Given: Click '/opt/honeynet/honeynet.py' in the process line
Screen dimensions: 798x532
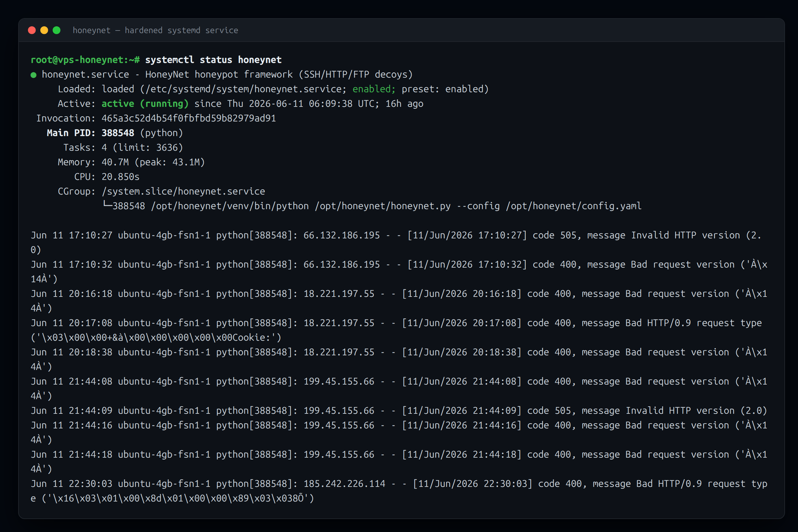Looking at the screenshot, I should click(x=383, y=206).
